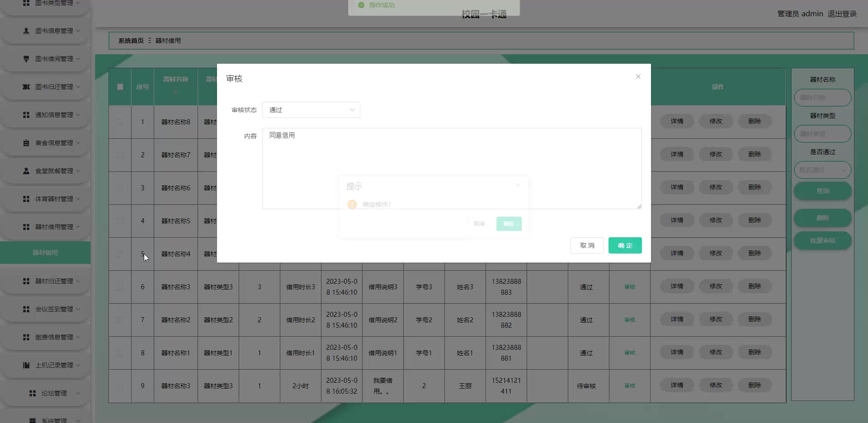Viewport: 868px width, 423px height.
Task: Click 修改 for row 器材名称7
Action: coord(716,154)
